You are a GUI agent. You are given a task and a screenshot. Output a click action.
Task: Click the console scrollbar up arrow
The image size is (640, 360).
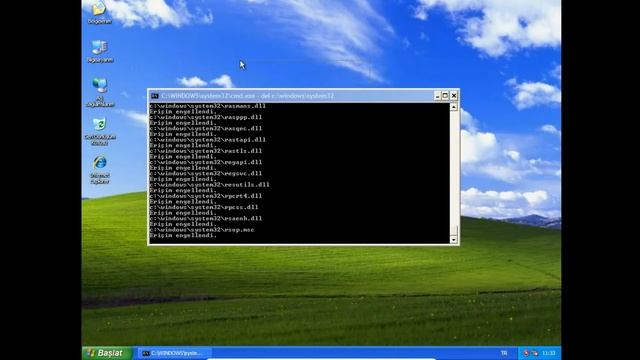[x=453, y=107]
